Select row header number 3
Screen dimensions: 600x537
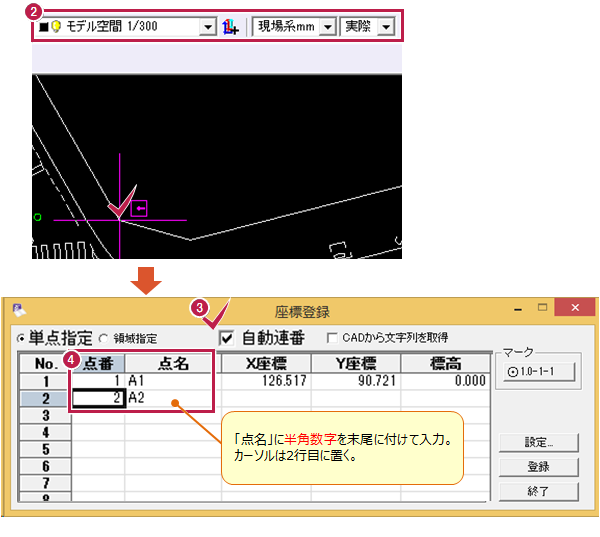coord(43,415)
